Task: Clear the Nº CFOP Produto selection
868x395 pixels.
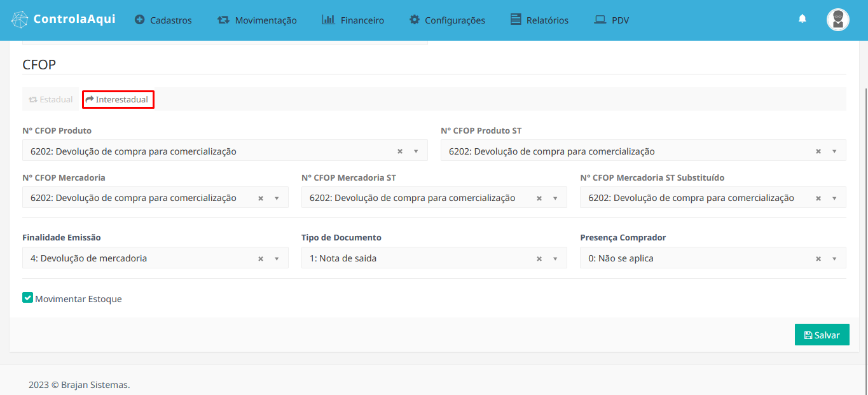Action: tap(400, 151)
